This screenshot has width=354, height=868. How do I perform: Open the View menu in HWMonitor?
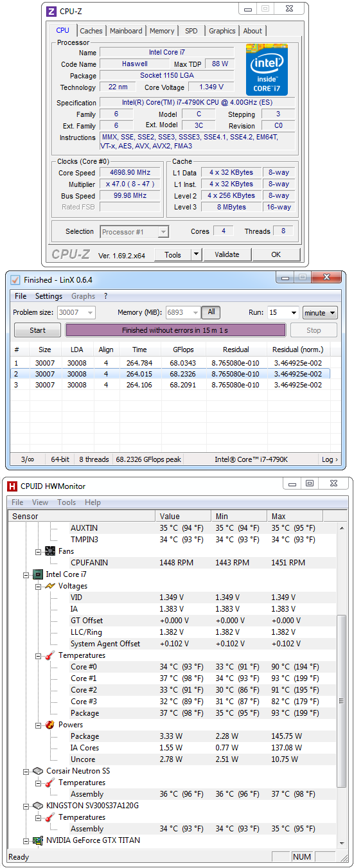click(x=40, y=502)
